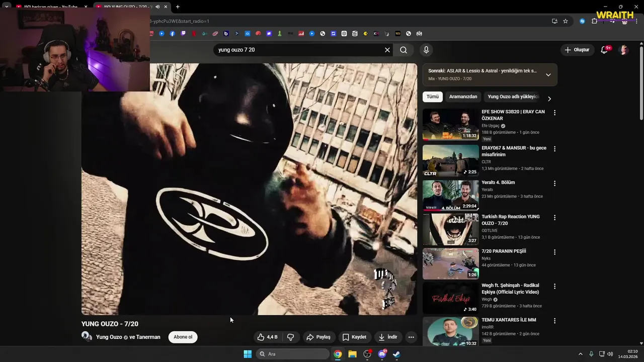Open options for Wegh Radikal Eşkıya video
This screenshot has height=362, width=644.
click(554, 286)
